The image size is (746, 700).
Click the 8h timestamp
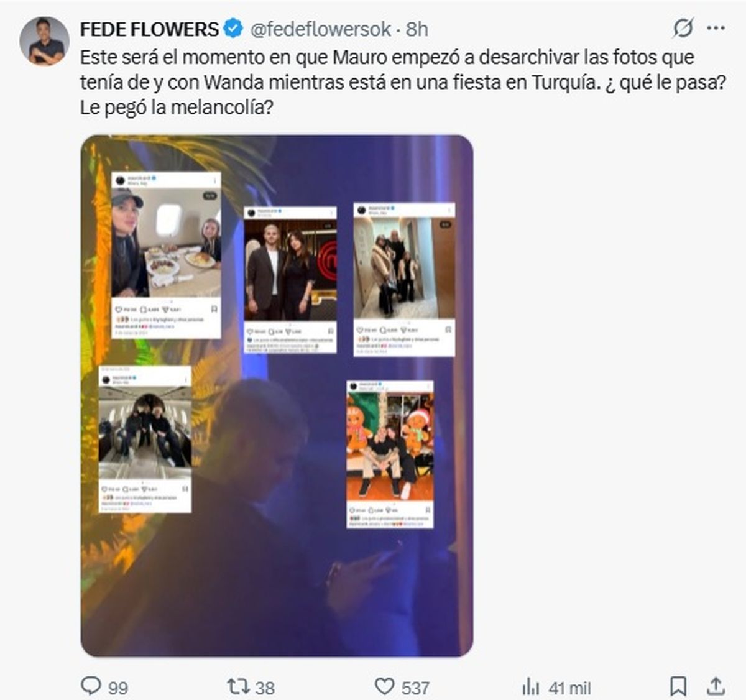[417, 29]
